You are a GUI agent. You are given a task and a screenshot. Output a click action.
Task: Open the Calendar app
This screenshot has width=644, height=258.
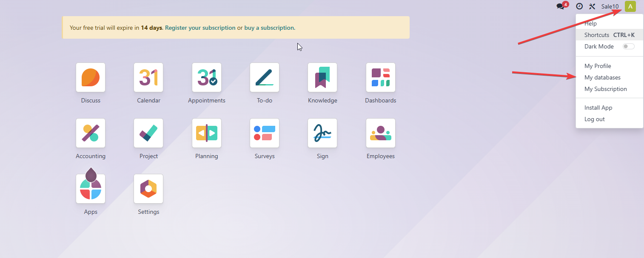point(148,77)
